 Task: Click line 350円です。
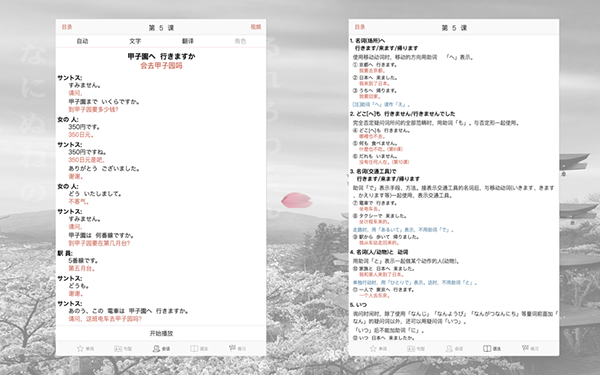(x=84, y=127)
